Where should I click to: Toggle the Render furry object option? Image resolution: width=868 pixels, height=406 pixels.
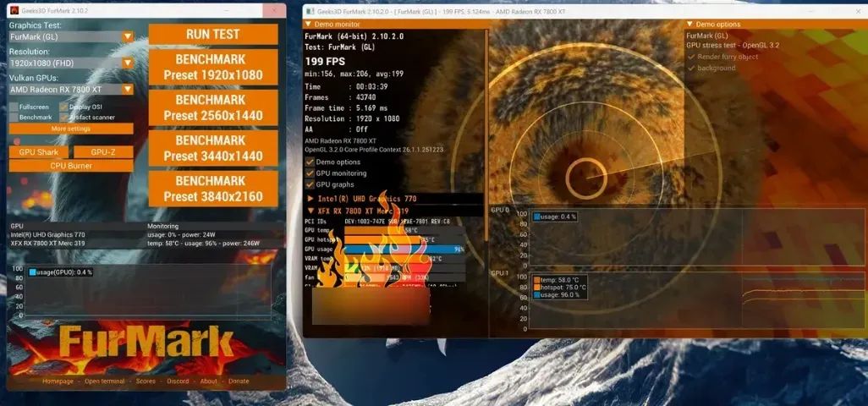[x=691, y=57]
